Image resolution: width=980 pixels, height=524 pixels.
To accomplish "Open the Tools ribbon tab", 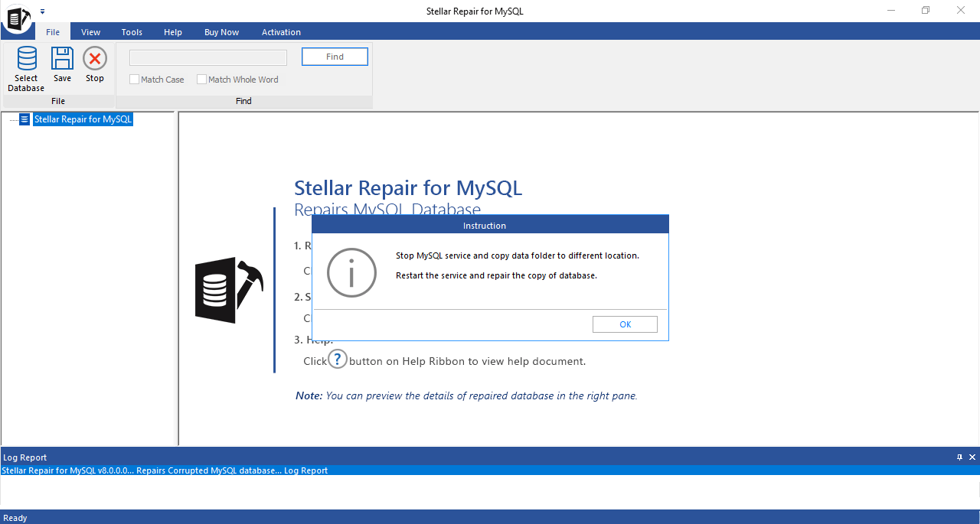I will [x=132, y=32].
